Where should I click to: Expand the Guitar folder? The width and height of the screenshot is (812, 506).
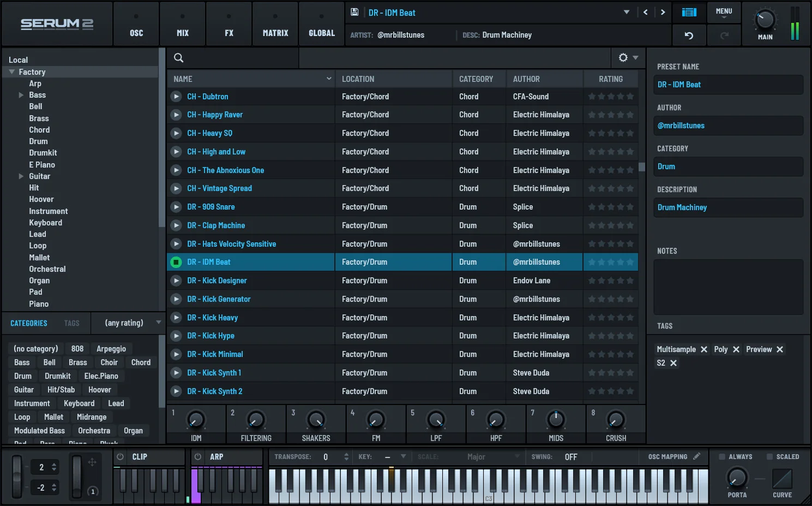21,176
